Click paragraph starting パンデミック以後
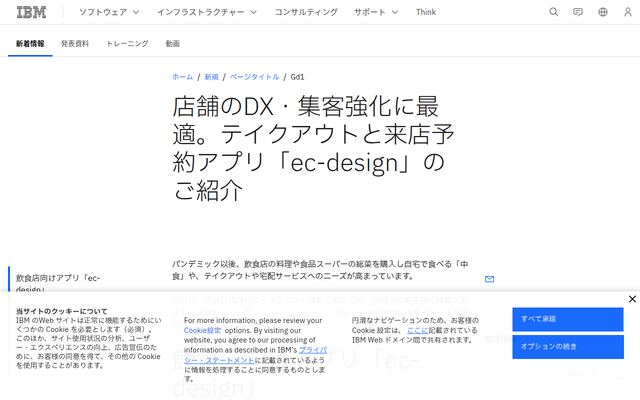The width and height of the screenshot is (640, 400). [320, 270]
